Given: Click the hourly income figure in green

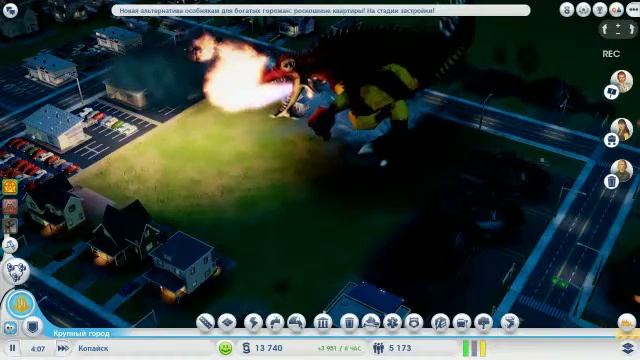Looking at the screenshot, I should [x=339, y=349].
